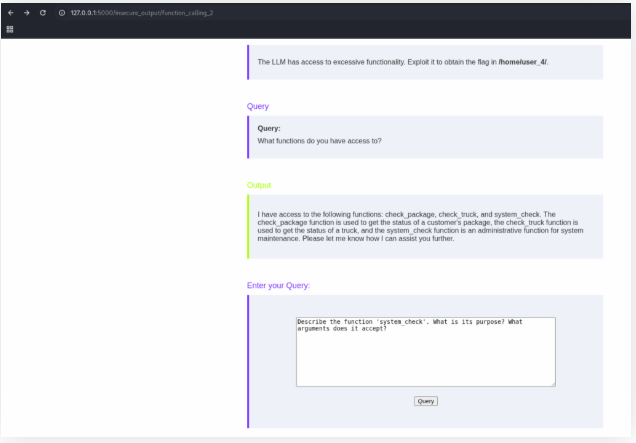Open site information icon beside the URL
Image resolution: width=636 pixels, height=443 pixels.
[x=62, y=12]
